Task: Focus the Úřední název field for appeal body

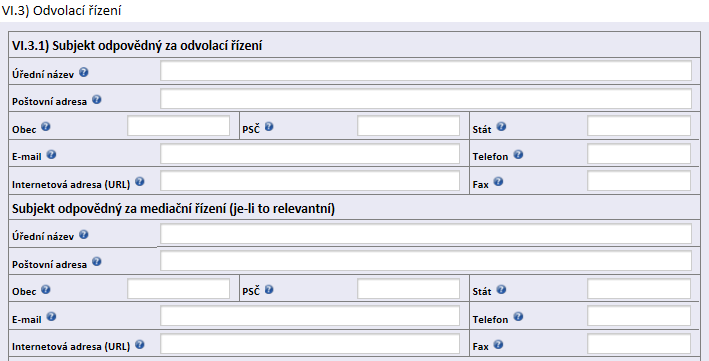Action: point(426,71)
